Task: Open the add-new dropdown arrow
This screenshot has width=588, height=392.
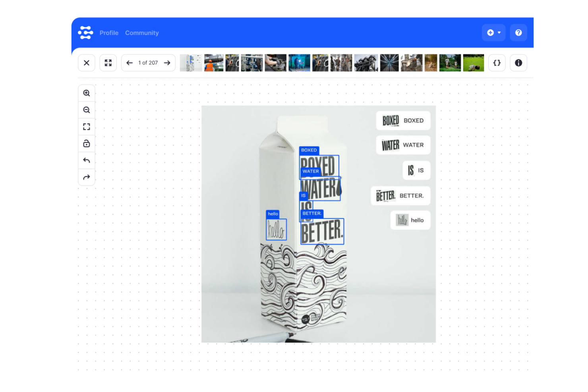Action: point(498,32)
